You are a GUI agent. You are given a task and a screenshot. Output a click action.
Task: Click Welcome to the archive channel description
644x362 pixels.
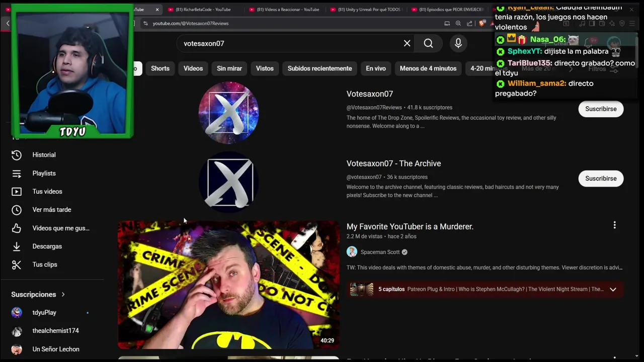click(x=453, y=191)
